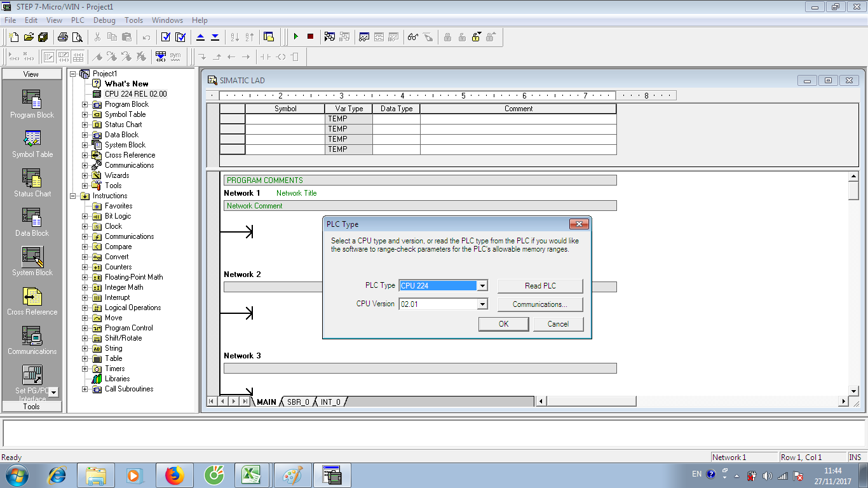
Task: Open the Cross Reference view from sidebar
Action: pos(31,299)
